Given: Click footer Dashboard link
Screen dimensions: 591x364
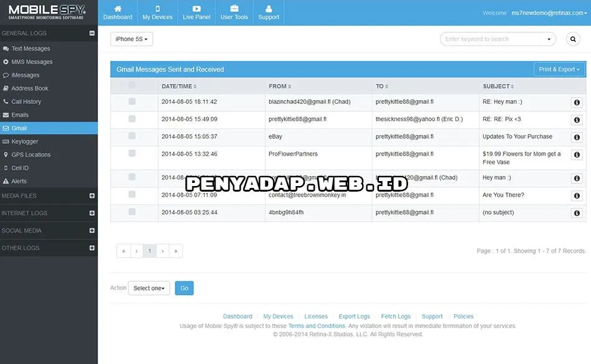Looking at the screenshot, I should click(x=238, y=317).
